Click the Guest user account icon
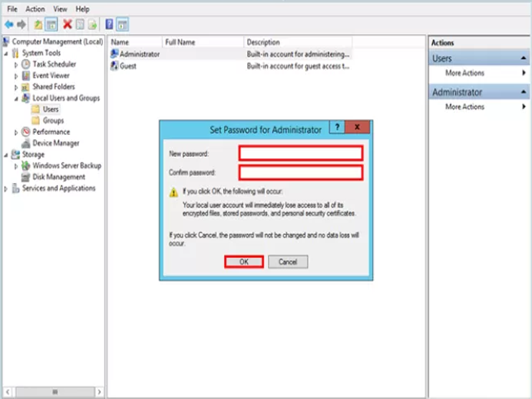Viewport: 532px width, 399px height. pos(114,66)
